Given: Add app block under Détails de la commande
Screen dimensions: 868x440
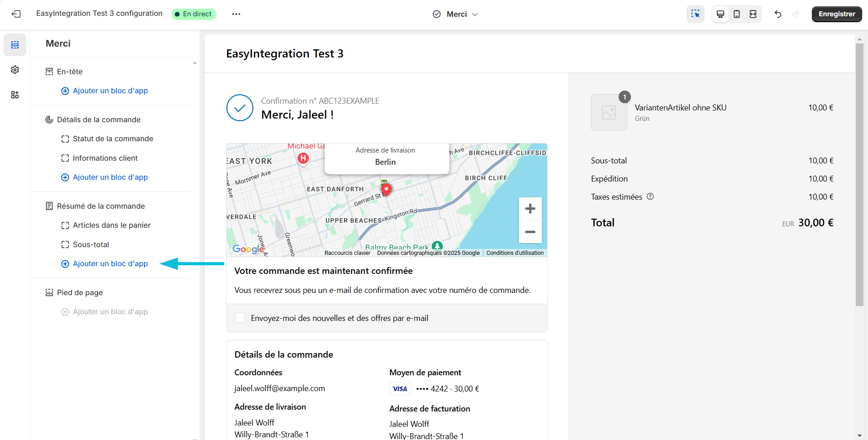Looking at the screenshot, I should tap(105, 177).
